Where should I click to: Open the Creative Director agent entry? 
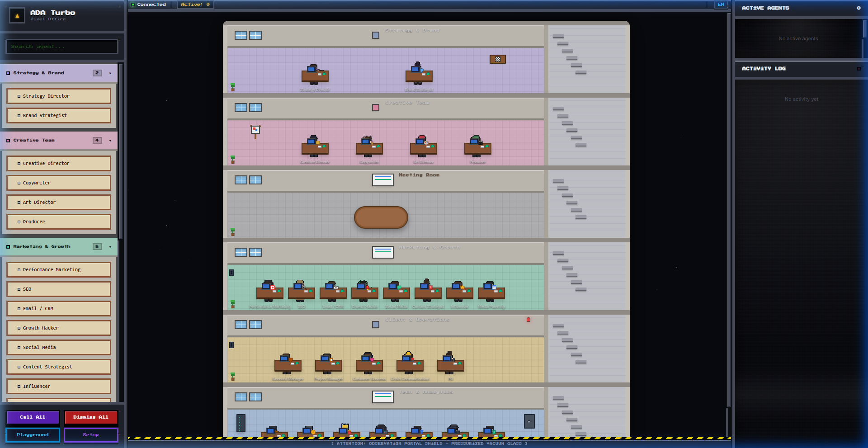[x=59, y=163]
